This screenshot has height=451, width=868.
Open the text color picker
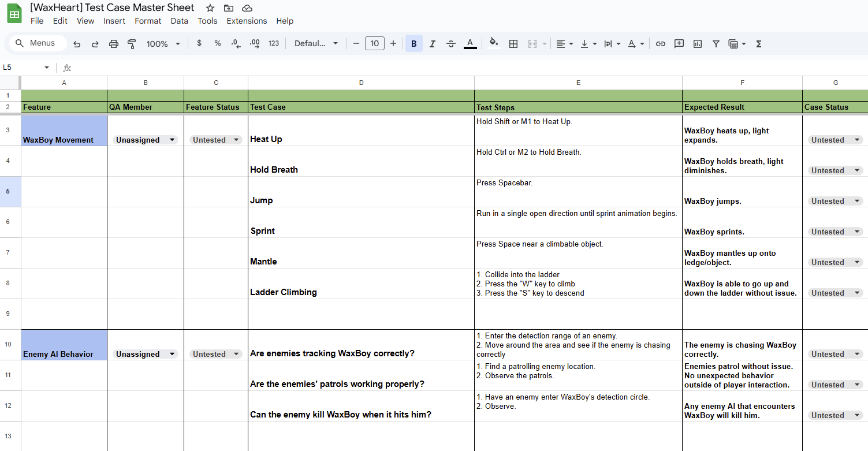pos(470,43)
